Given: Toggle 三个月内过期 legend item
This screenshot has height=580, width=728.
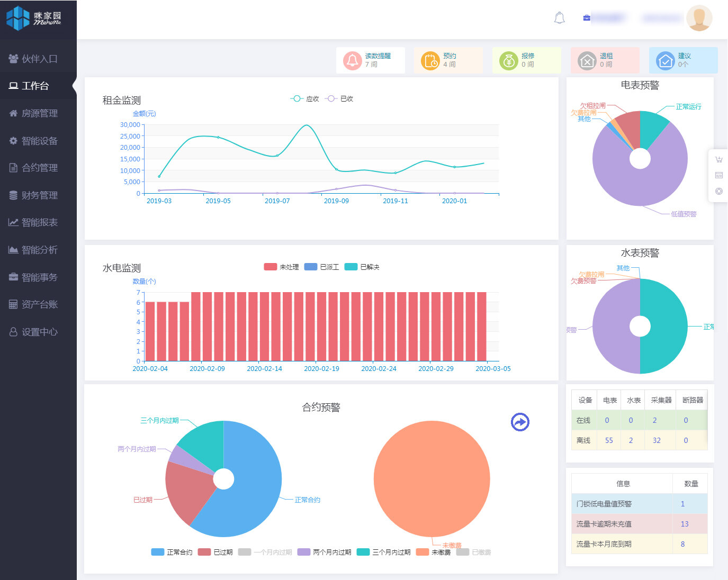Looking at the screenshot, I should click(x=383, y=552).
